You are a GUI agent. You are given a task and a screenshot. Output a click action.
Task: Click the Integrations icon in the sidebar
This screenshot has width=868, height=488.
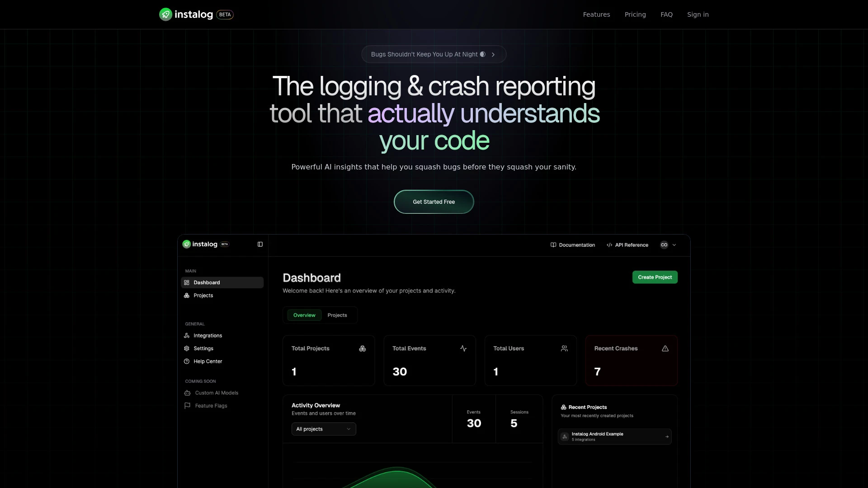pyautogui.click(x=187, y=335)
